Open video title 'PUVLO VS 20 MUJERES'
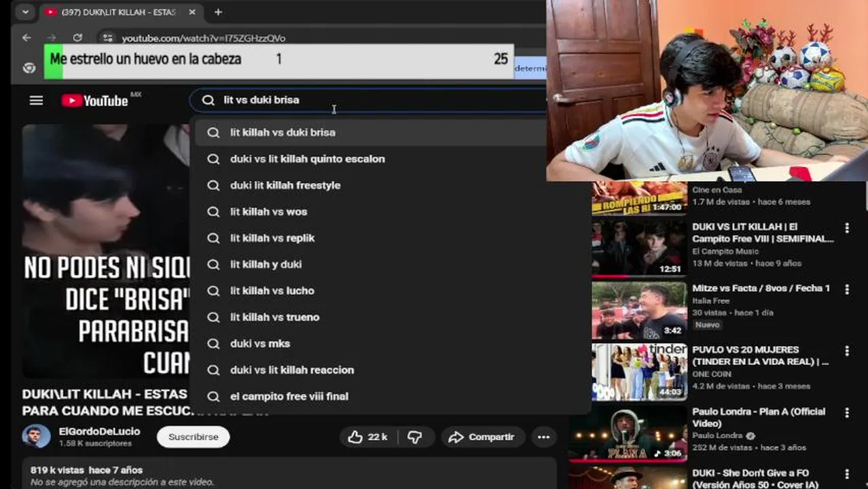Viewport: 868px width, 489px height. [x=760, y=356]
